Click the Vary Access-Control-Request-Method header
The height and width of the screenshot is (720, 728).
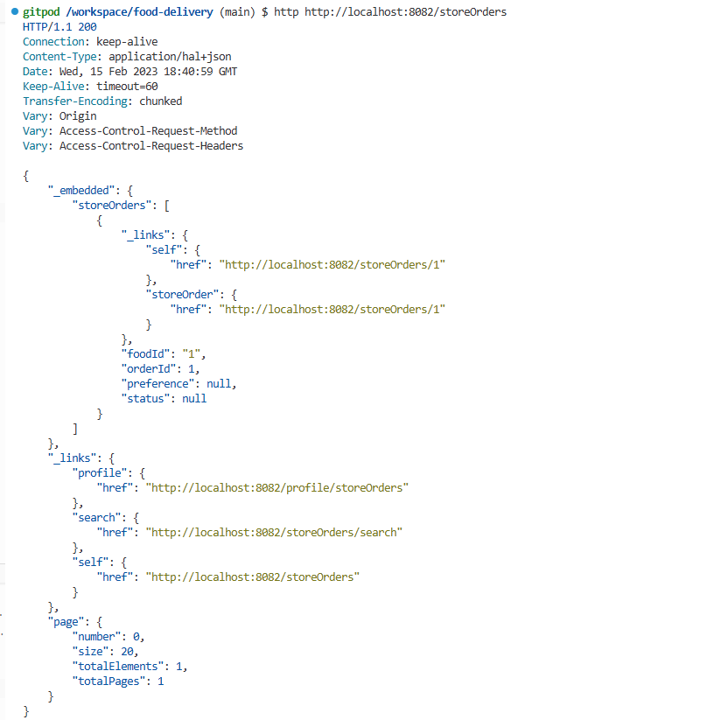point(130,131)
